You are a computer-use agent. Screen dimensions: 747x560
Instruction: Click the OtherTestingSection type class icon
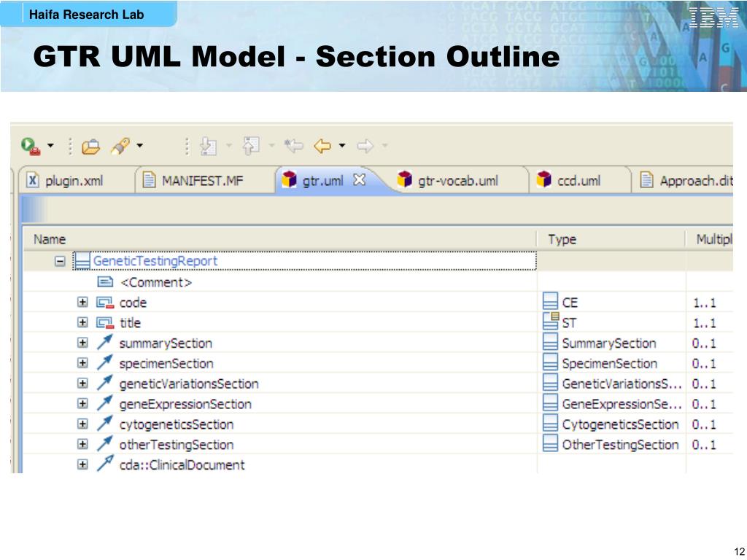pyautogui.click(x=550, y=444)
